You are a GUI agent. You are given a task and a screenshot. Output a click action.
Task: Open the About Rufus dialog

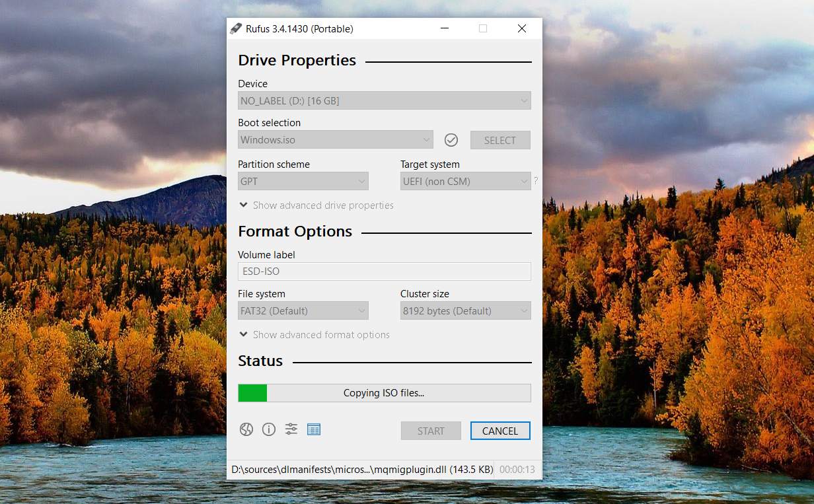click(x=269, y=429)
